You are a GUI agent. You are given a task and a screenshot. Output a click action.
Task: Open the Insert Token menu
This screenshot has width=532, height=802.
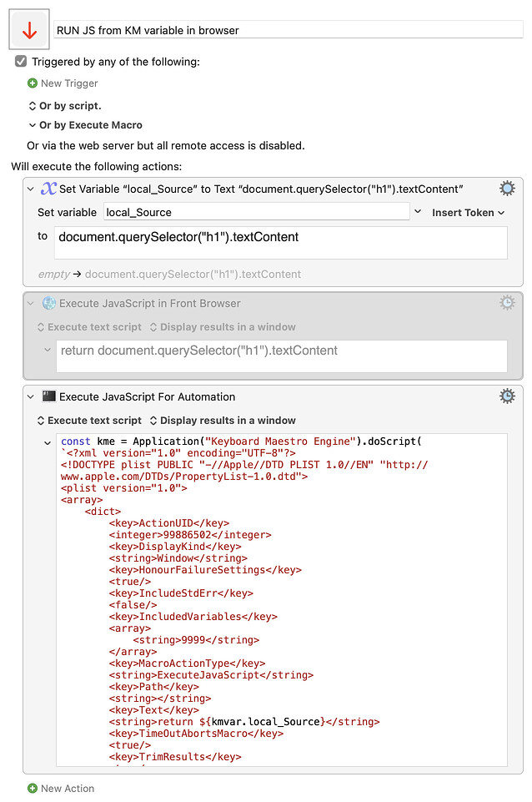tap(468, 213)
